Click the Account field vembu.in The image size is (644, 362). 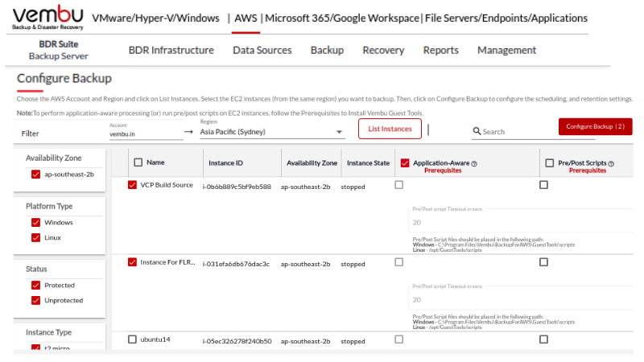[141, 134]
